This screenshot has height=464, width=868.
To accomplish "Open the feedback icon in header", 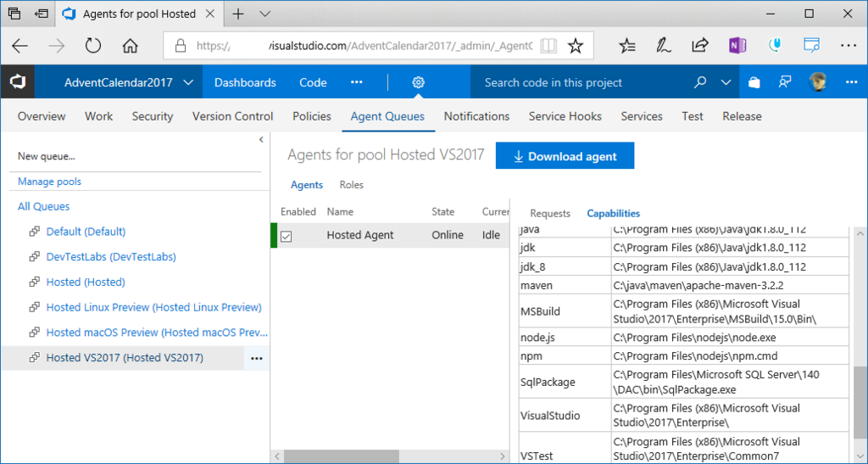I will [x=784, y=82].
